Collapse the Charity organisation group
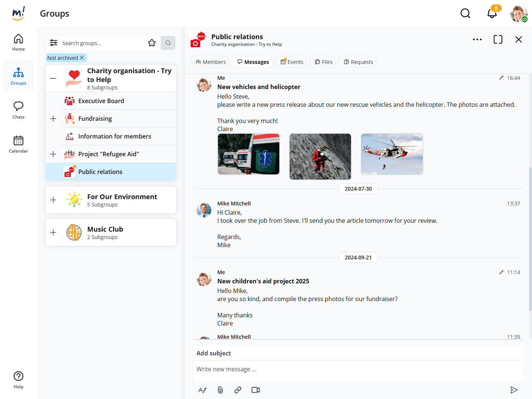The image size is (532, 399). click(x=53, y=78)
